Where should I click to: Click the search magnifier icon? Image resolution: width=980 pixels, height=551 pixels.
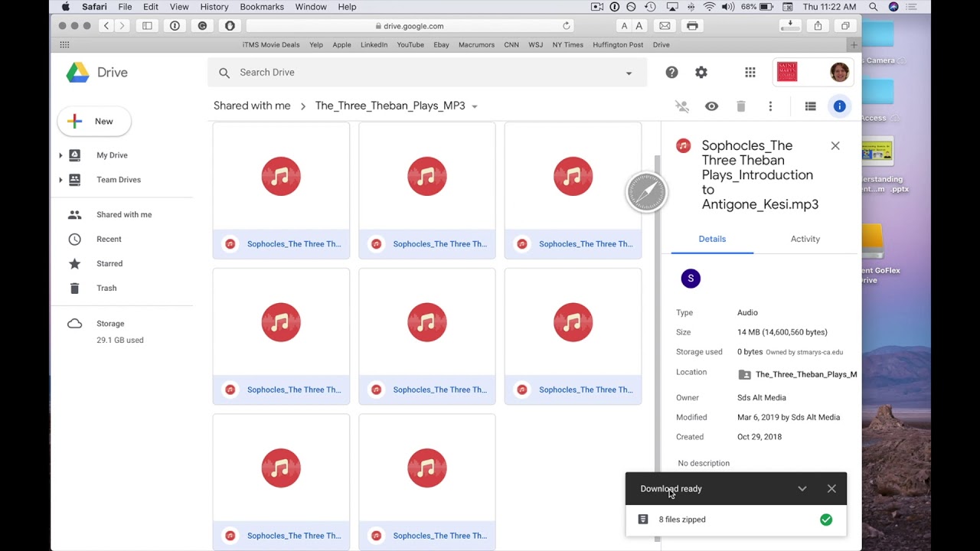[224, 73]
